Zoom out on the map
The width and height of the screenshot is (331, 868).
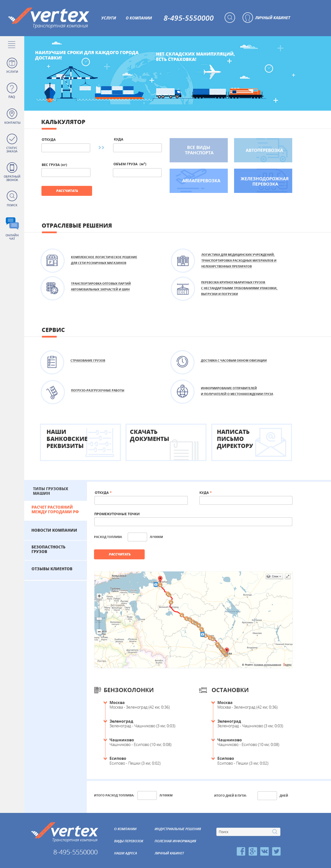[99, 631]
